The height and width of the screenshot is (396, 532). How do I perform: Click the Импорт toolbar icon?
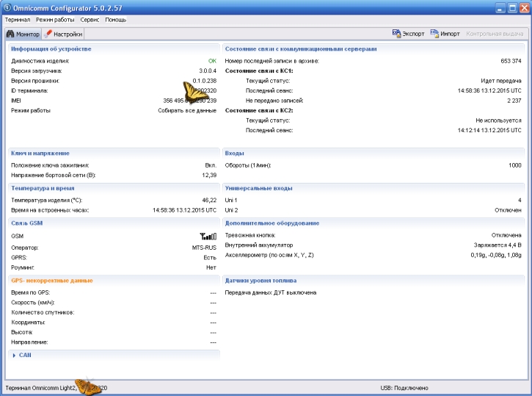(434, 34)
